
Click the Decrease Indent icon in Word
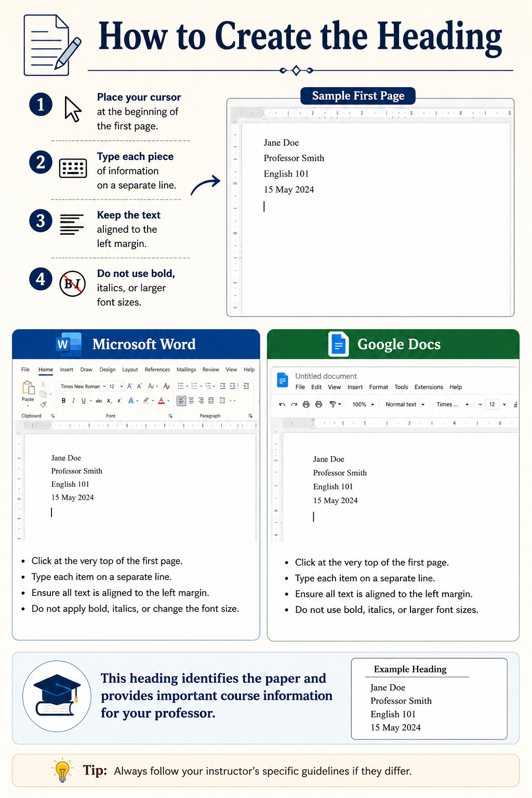click(x=222, y=386)
